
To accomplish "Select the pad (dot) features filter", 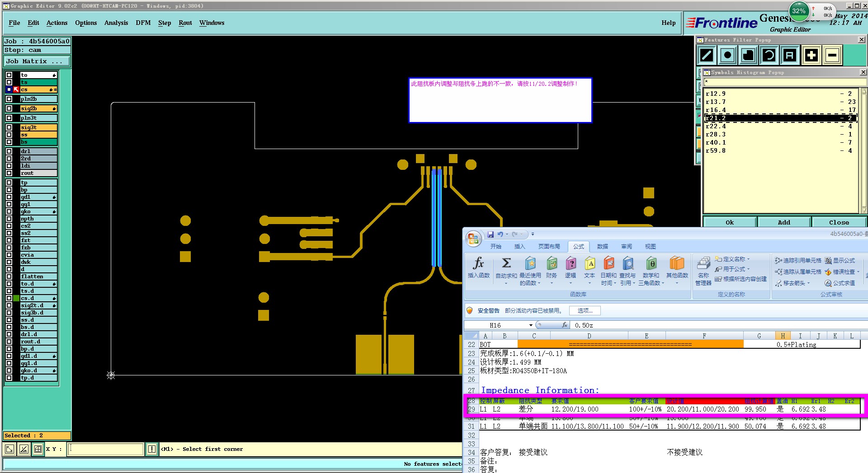I will [727, 56].
